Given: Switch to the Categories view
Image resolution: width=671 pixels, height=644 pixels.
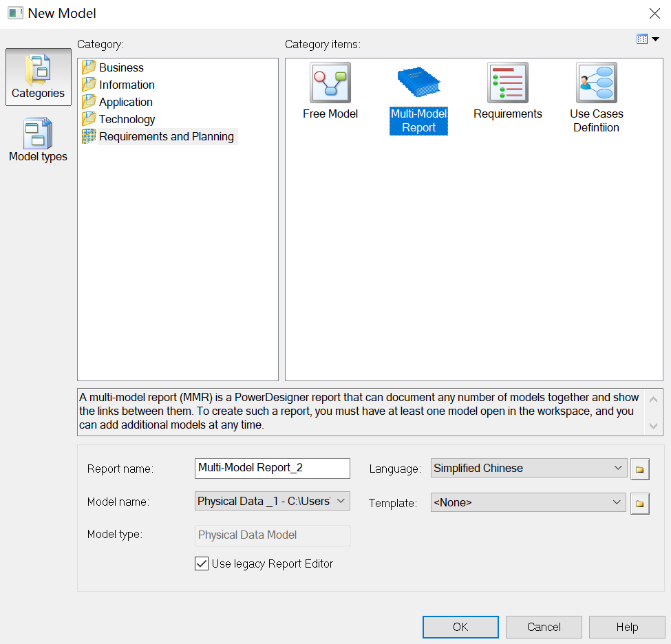Looking at the screenshot, I should click(38, 76).
